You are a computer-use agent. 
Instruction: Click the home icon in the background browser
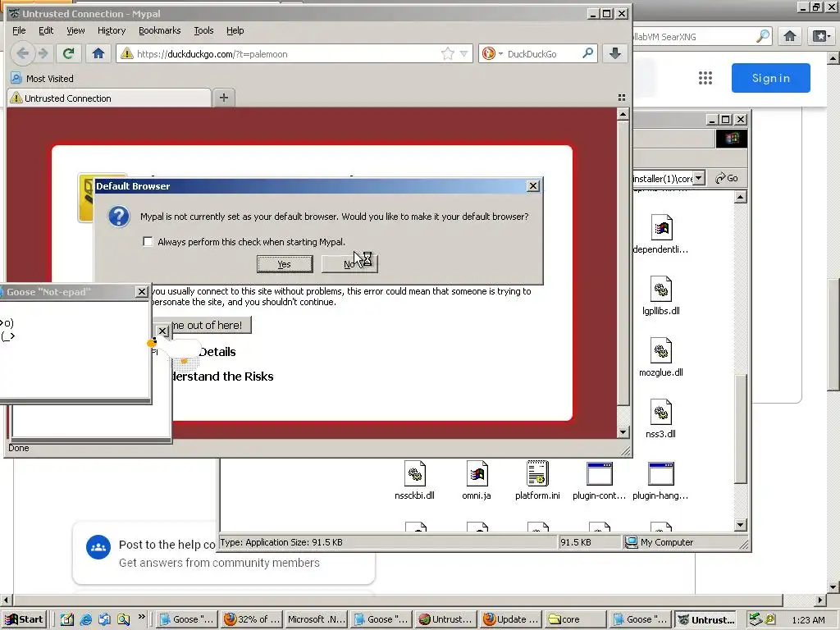click(790, 36)
